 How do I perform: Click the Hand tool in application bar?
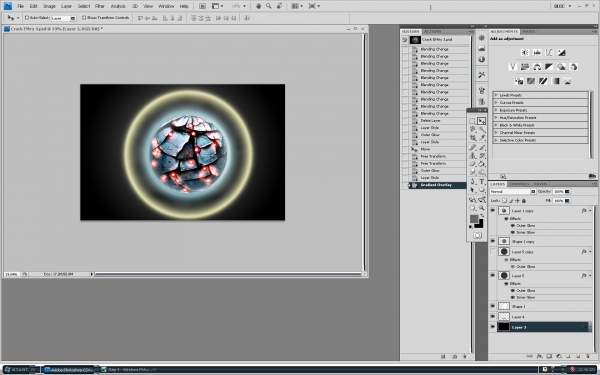[x=258, y=6]
